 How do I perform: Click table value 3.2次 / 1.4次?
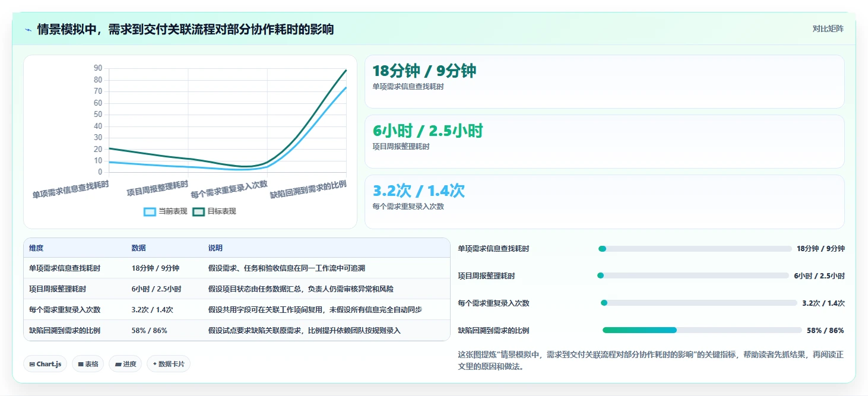coord(153,310)
